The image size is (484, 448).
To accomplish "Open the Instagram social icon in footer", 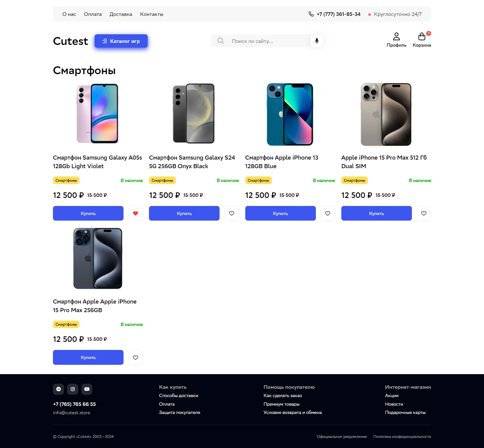I will 73,389.
